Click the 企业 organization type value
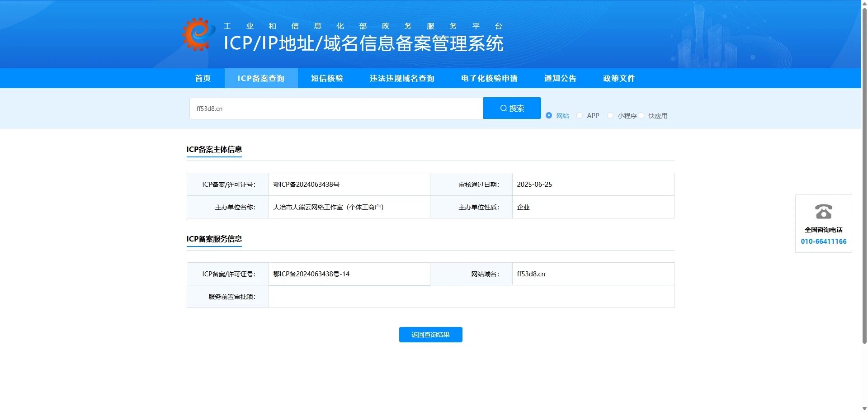This screenshot has height=412, width=868. pyautogui.click(x=523, y=207)
